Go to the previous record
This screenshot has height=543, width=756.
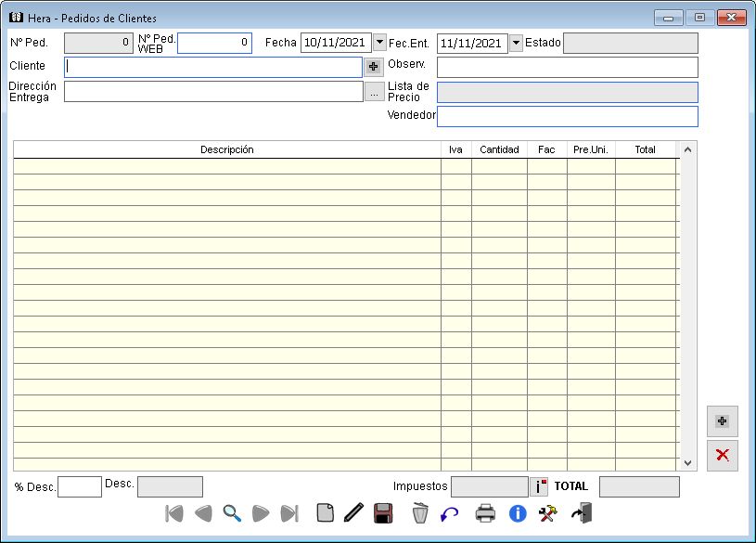(x=203, y=513)
